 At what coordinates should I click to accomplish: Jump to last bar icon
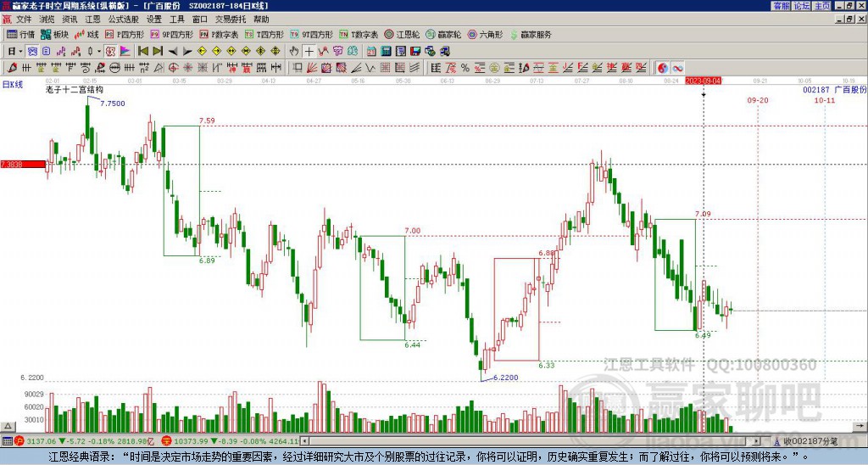point(157,52)
